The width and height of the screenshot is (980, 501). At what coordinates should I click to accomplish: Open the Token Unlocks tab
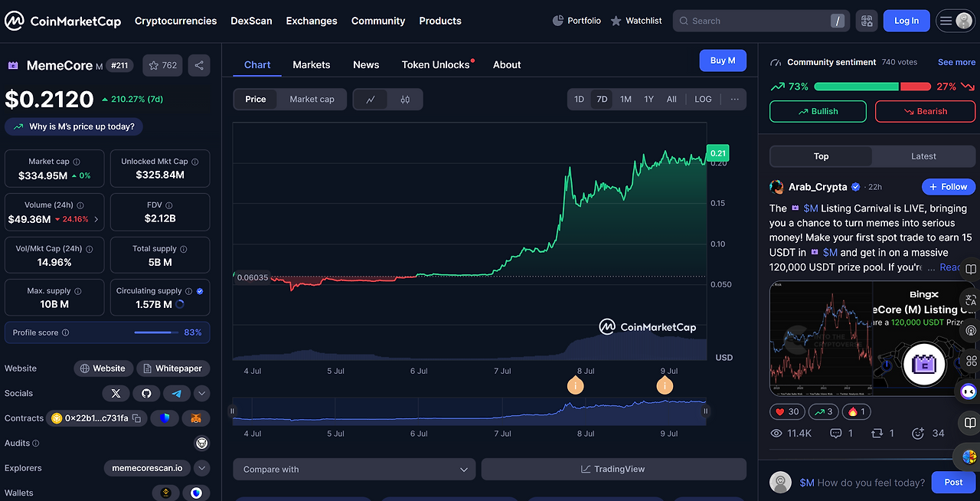coord(436,64)
